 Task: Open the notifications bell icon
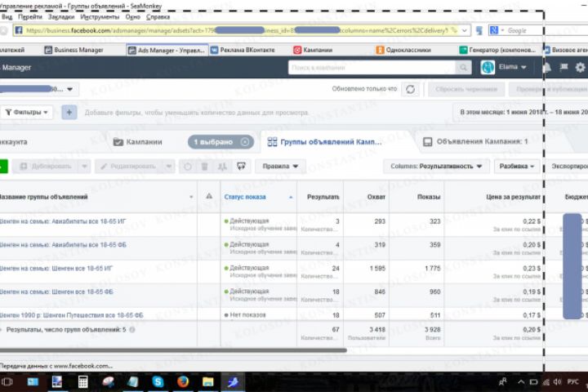pyautogui.click(x=547, y=68)
